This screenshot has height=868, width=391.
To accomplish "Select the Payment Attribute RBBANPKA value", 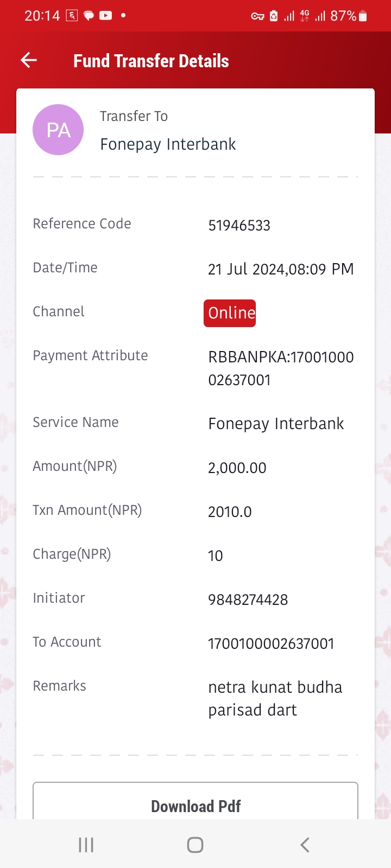I will tap(281, 368).
